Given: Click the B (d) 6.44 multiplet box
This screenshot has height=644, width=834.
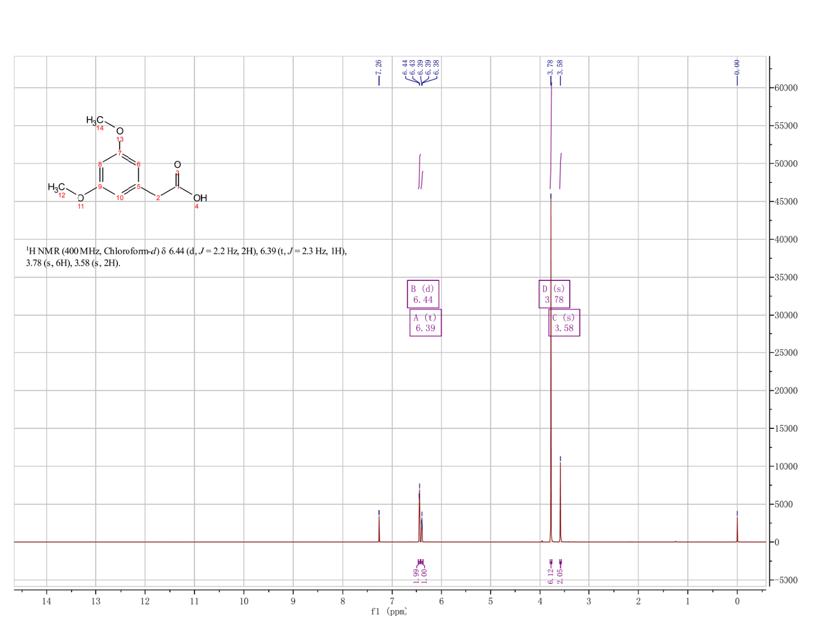Looking at the screenshot, I should coord(423,294).
